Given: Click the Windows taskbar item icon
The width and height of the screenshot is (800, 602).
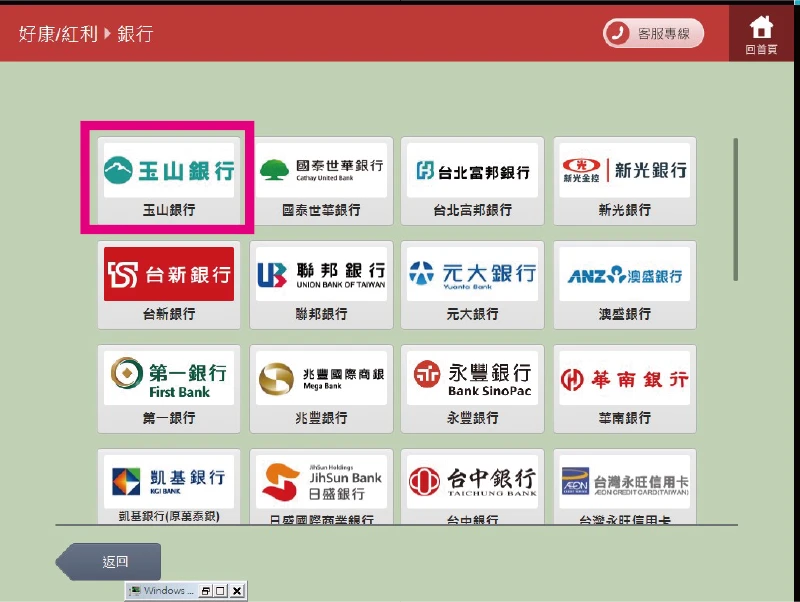Looking at the screenshot, I should [x=135, y=591].
